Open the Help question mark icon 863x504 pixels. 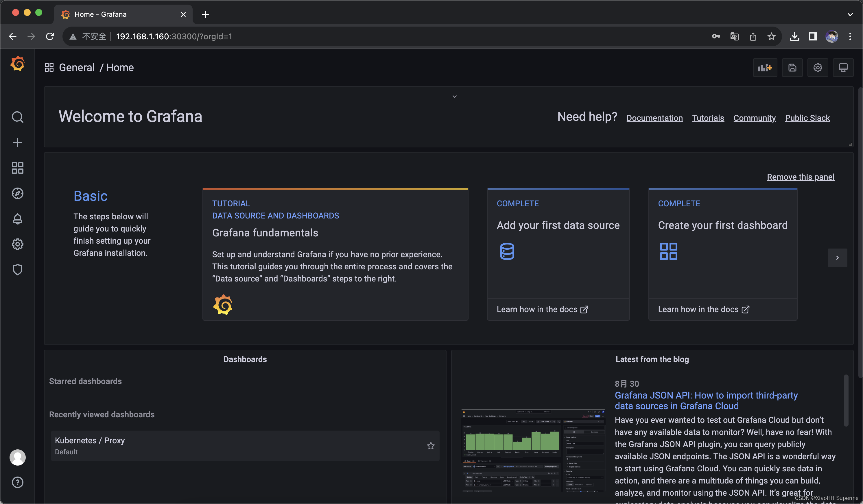click(17, 482)
